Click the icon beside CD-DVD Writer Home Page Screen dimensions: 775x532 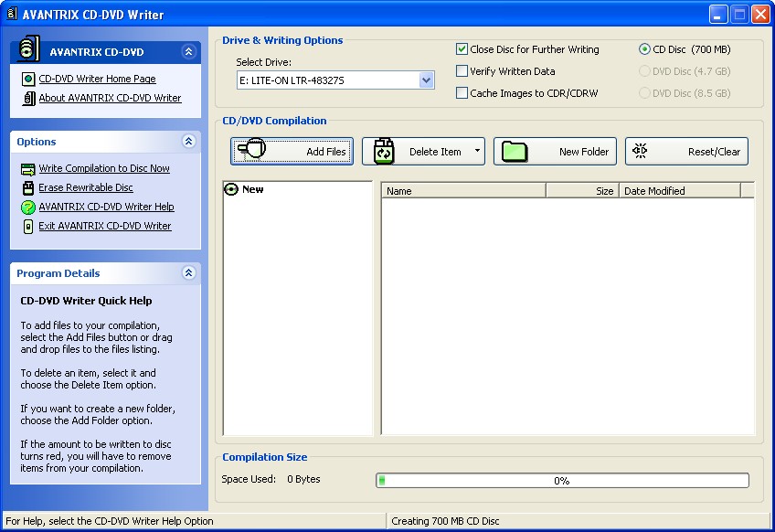pyautogui.click(x=28, y=80)
